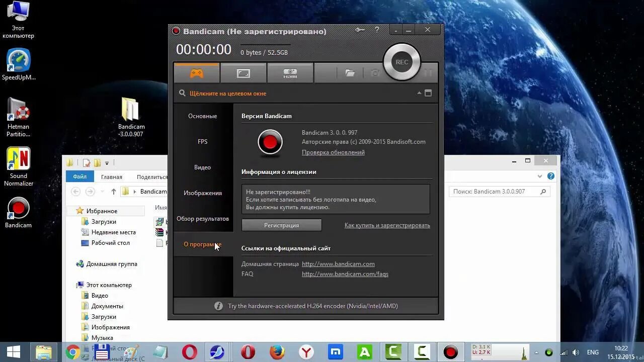Collapse the target bar with the up arrow

pyautogui.click(x=419, y=93)
